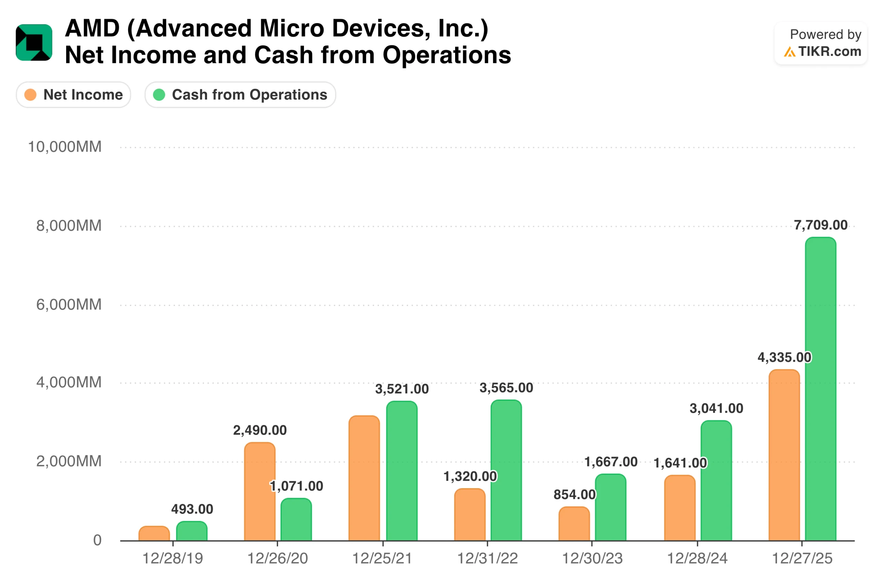Click the 3,565.00 cash bar for 12/31/22
The height and width of the screenshot is (588, 882).
pos(506,471)
